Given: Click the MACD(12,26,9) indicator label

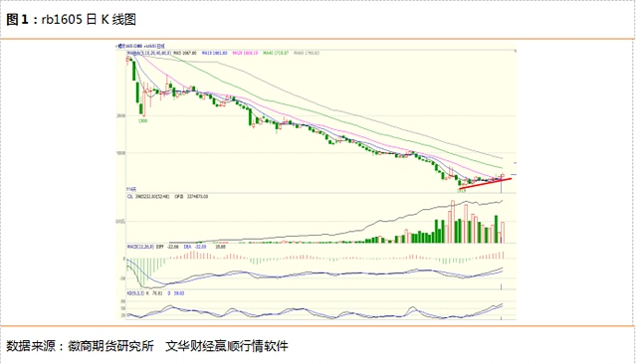Looking at the screenshot, I should click(x=140, y=247).
